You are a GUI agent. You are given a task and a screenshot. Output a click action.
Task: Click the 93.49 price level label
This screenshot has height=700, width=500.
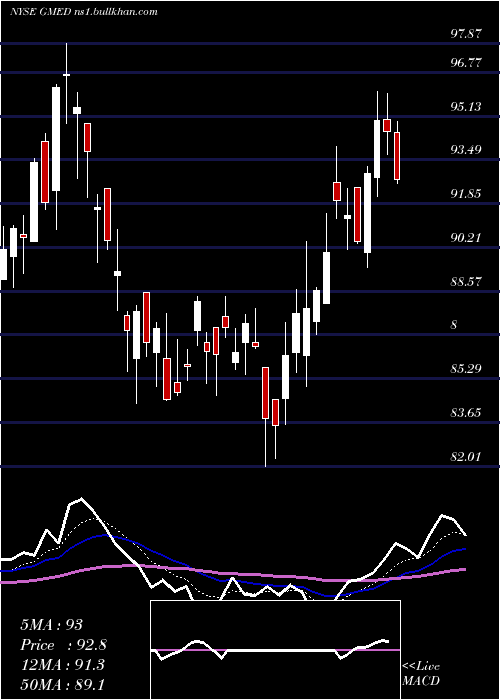pyautogui.click(x=466, y=150)
